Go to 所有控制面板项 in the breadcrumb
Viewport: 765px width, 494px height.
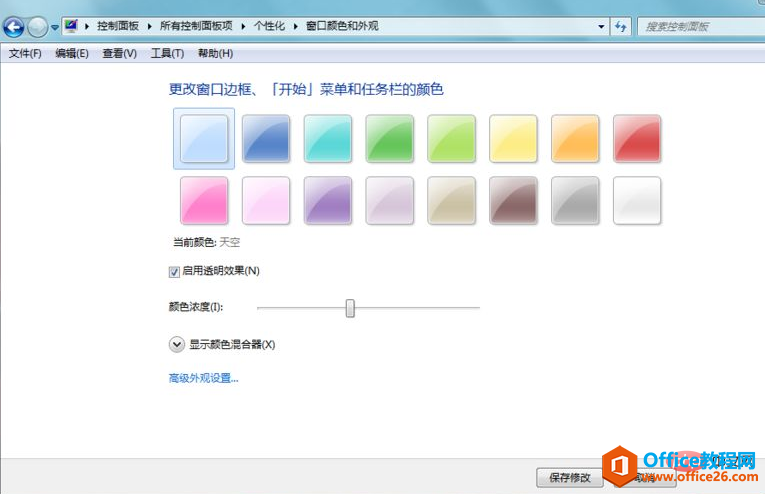tap(196, 26)
